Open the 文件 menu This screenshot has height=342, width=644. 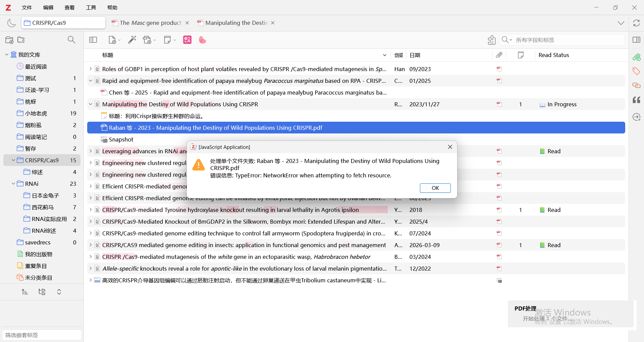pos(27,7)
